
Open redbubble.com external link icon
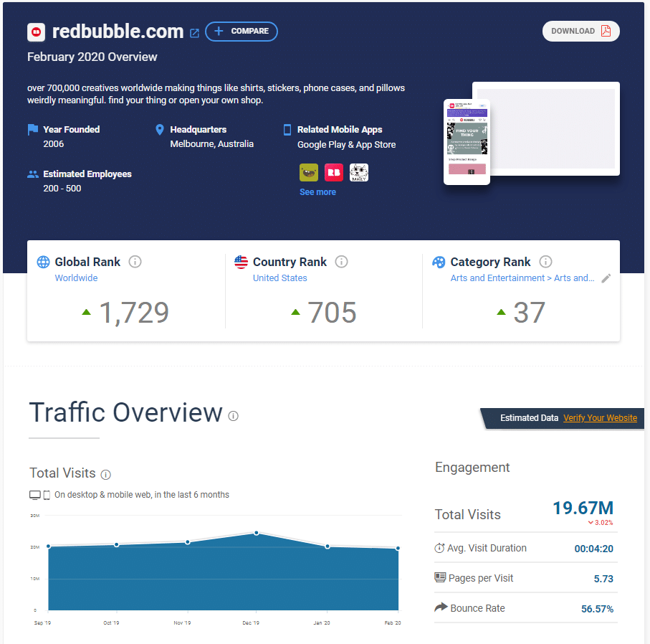point(194,33)
